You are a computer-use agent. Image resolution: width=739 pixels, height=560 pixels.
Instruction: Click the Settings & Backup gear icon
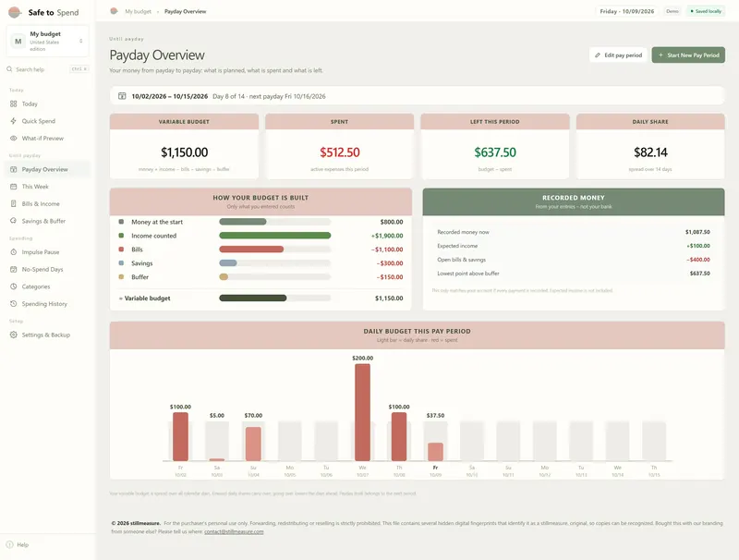(x=13, y=335)
